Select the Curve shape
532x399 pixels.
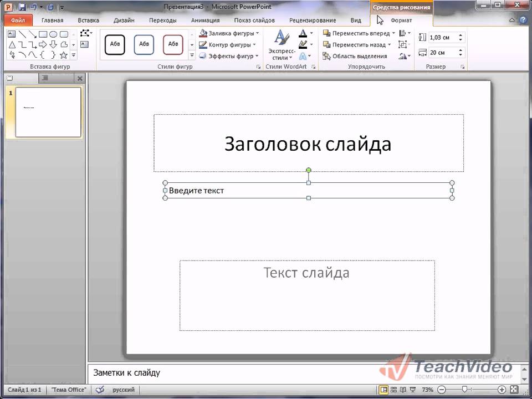(33, 55)
